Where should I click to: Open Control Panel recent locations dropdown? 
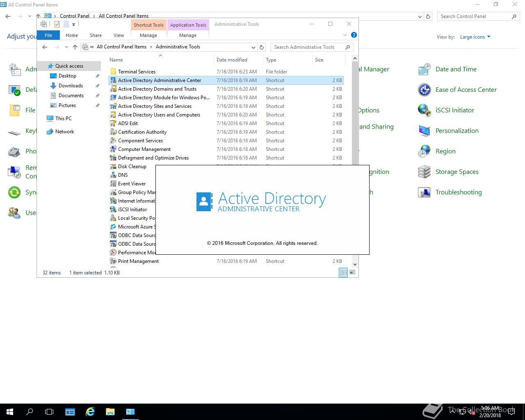tap(30, 16)
